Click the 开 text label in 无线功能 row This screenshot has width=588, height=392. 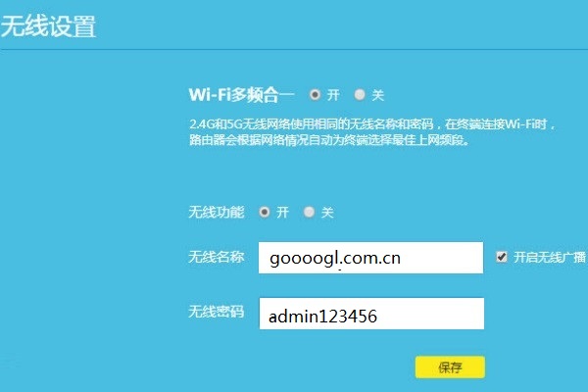coord(282,213)
